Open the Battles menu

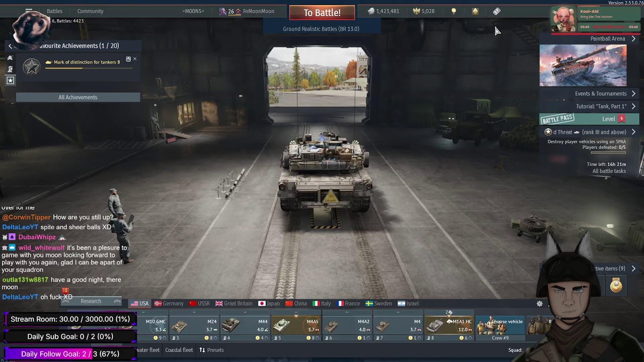pos(54,11)
